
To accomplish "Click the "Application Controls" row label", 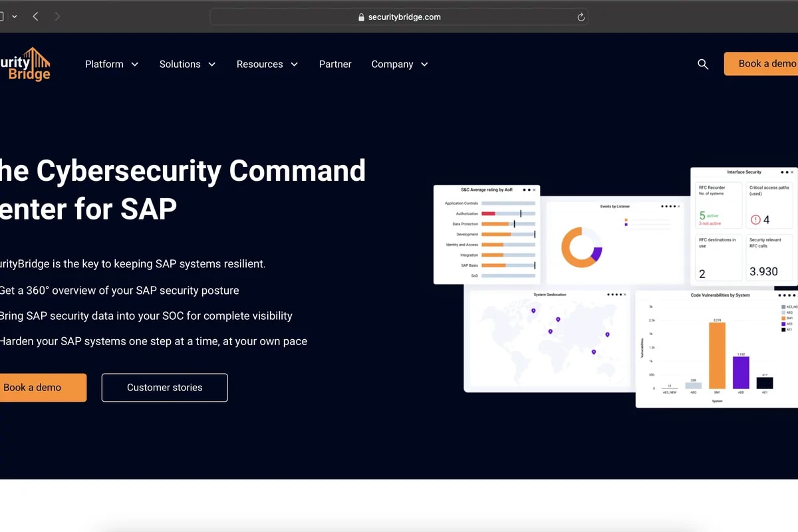I will (462, 203).
